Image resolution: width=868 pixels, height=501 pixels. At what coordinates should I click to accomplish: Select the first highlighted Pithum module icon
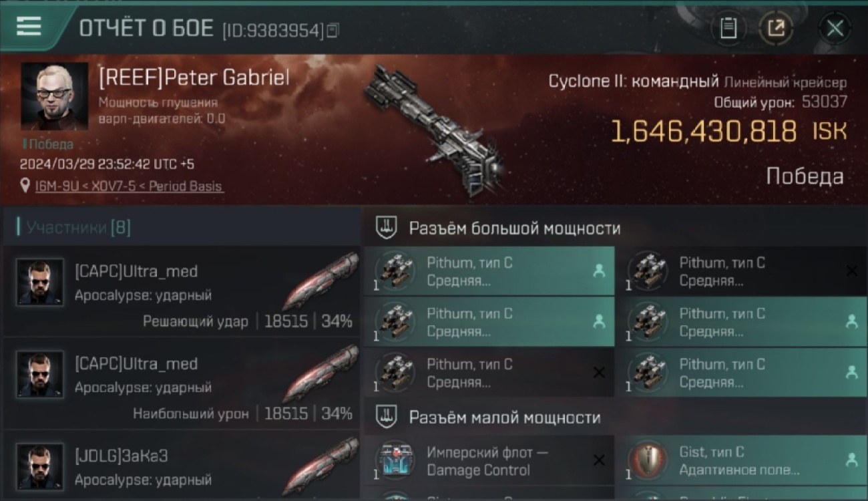[395, 271]
